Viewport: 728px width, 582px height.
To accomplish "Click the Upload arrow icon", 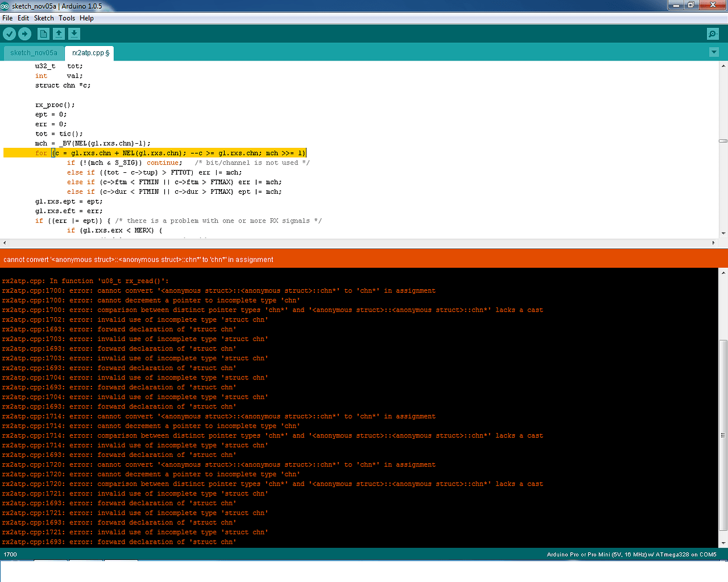I will [24, 34].
